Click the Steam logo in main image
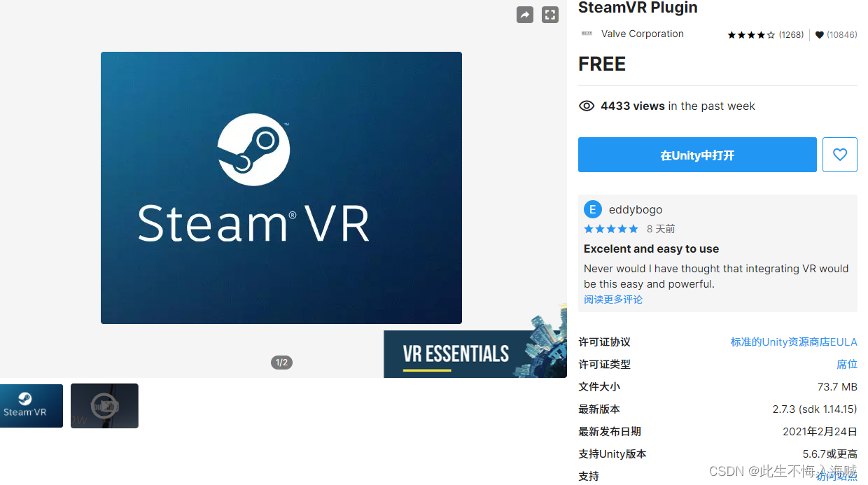The width and height of the screenshot is (868, 485). [253, 150]
